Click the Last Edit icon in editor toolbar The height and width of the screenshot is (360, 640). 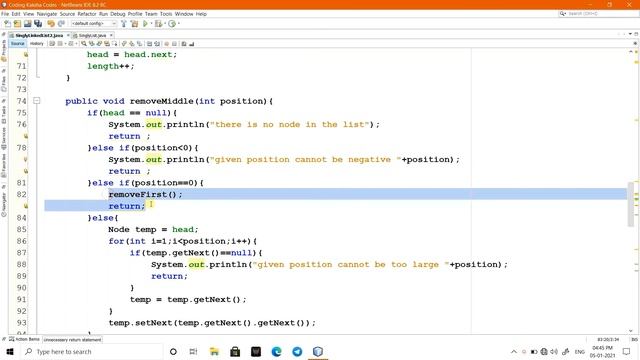52,44
